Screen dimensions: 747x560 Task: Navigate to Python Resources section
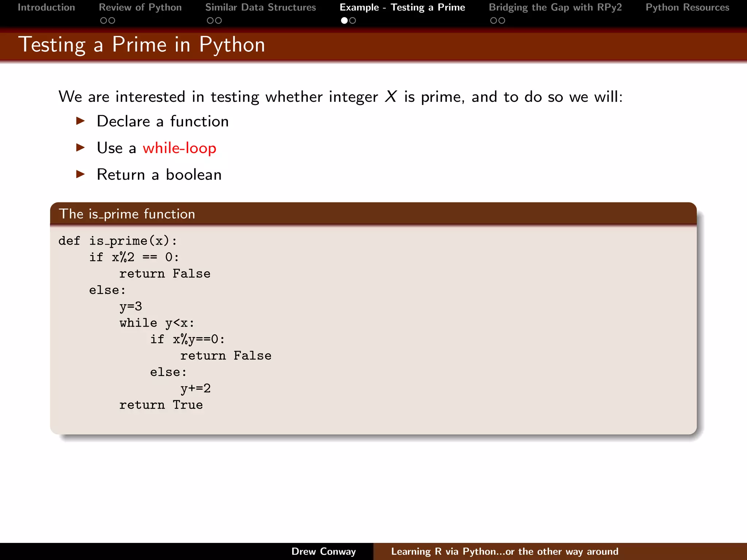point(687,8)
